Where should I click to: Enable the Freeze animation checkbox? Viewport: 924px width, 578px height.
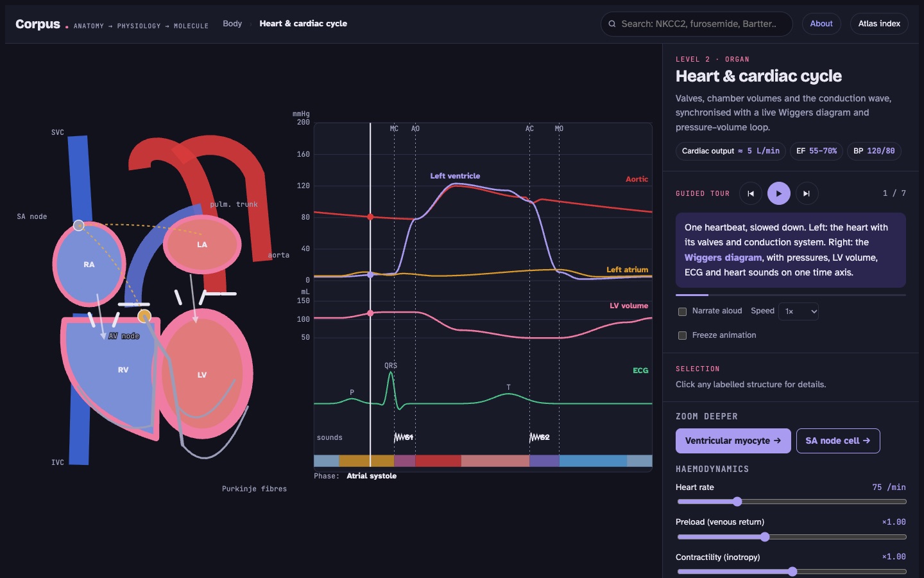point(683,335)
